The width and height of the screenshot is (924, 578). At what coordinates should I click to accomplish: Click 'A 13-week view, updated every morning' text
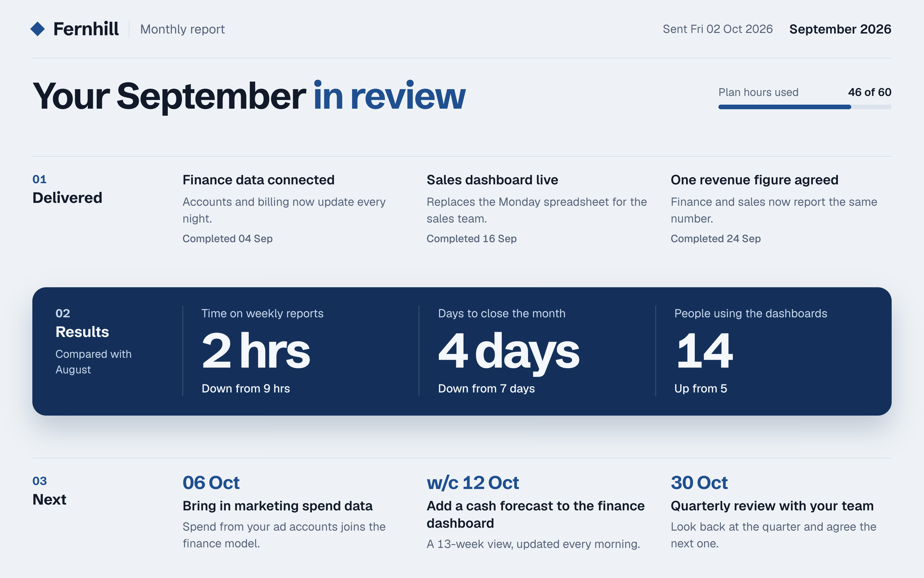[x=533, y=544]
